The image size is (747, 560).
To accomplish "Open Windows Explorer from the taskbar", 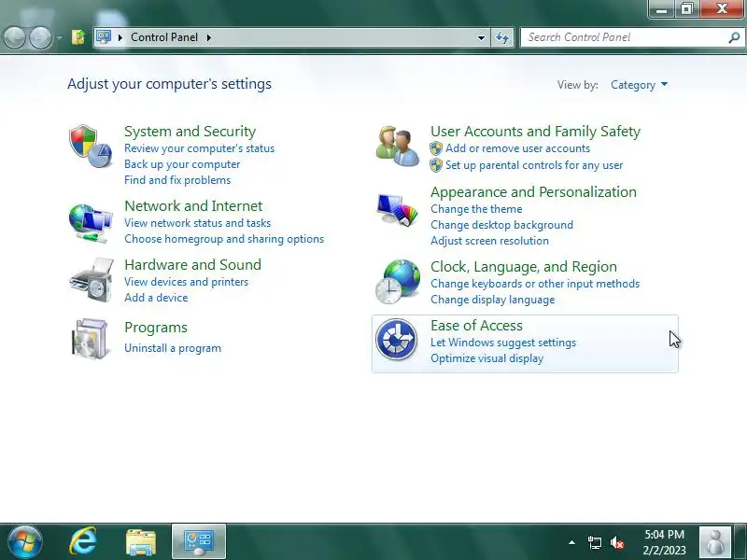I will 141,542.
